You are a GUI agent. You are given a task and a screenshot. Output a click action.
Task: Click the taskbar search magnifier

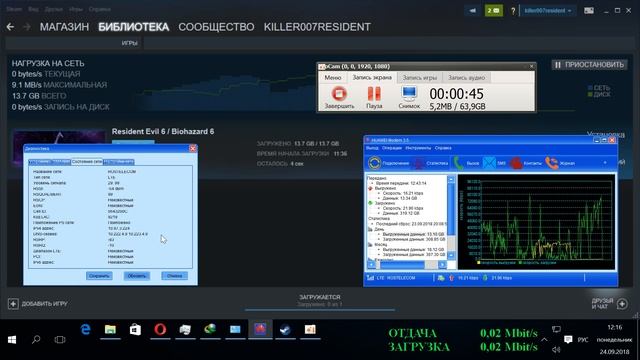(x=36, y=340)
